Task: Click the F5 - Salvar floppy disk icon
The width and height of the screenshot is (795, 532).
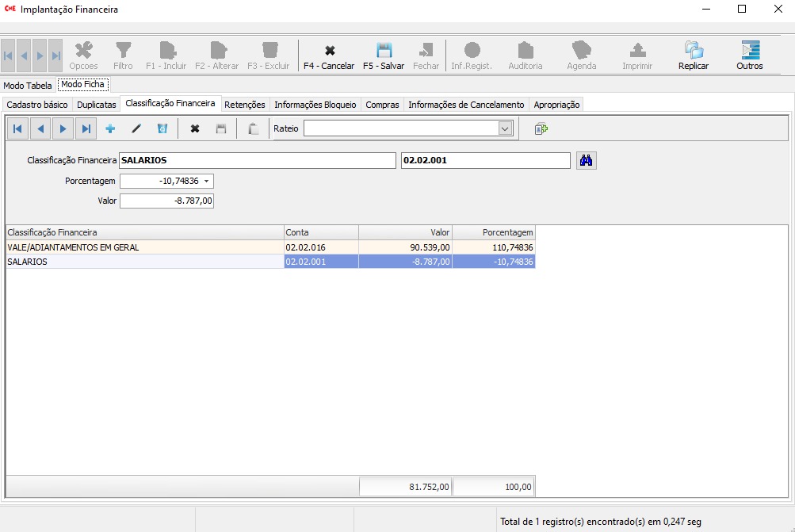Action: (x=384, y=51)
